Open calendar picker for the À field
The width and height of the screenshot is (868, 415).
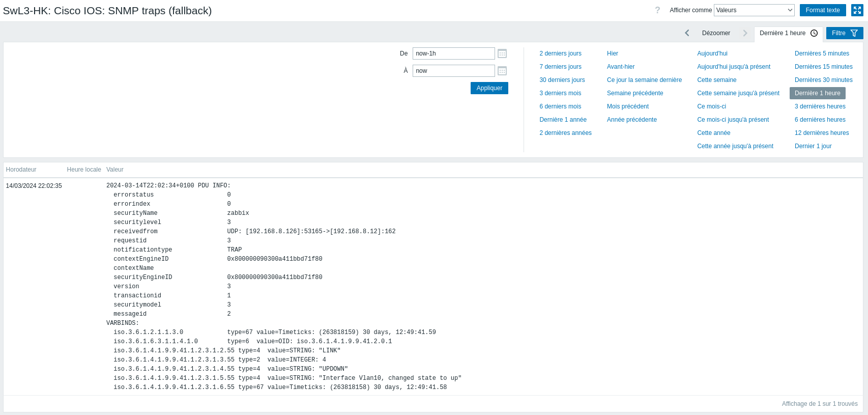pos(502,71)
